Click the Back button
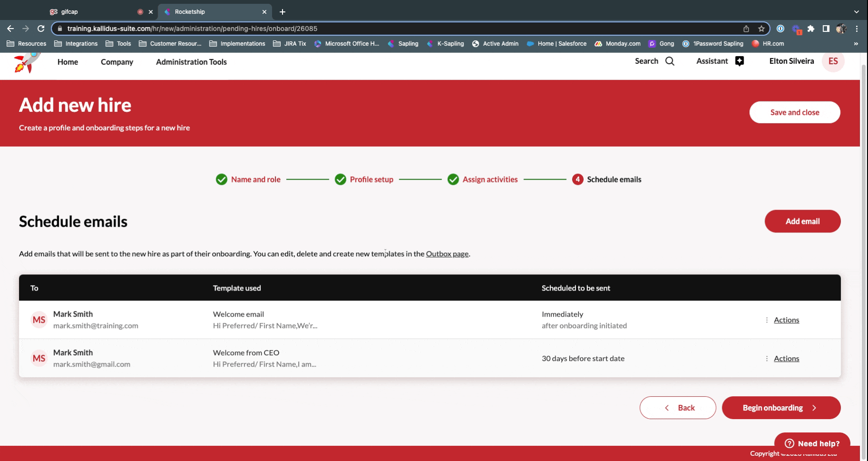 (x=677, y=408)
